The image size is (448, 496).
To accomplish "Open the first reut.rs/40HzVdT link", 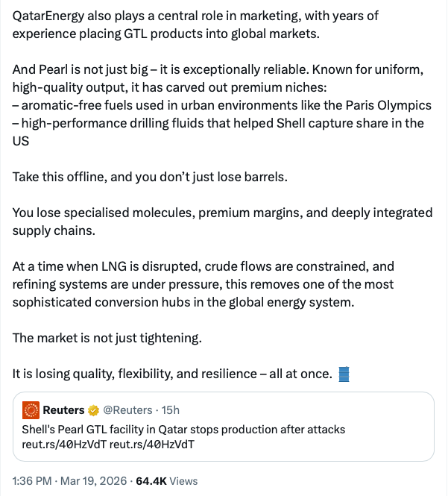I will (64, 445).
